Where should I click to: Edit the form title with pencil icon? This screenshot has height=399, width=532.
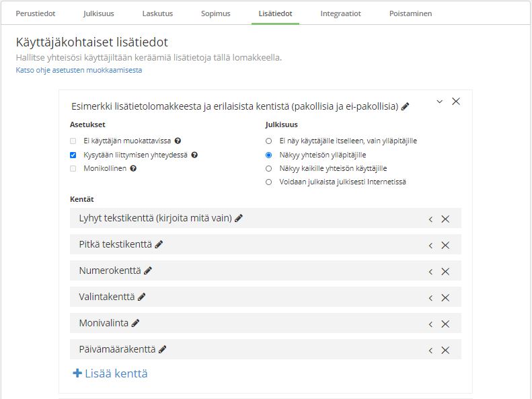tap(405, 106)
